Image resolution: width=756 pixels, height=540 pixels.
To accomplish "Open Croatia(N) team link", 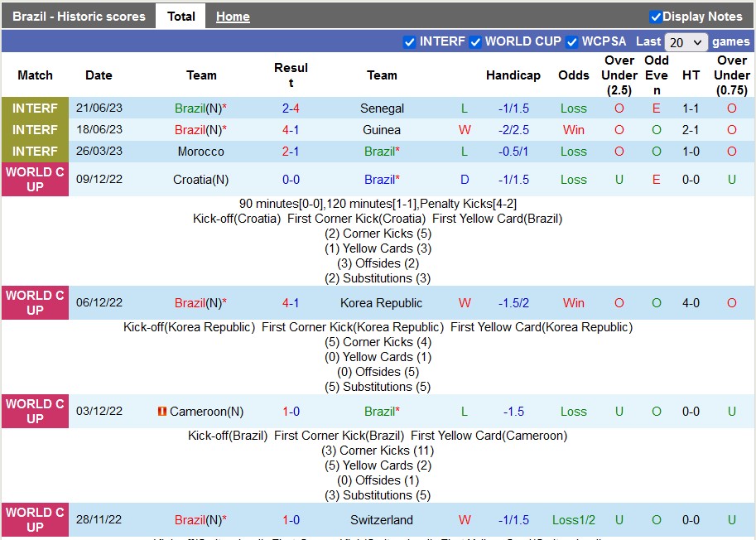I will 200,180.
